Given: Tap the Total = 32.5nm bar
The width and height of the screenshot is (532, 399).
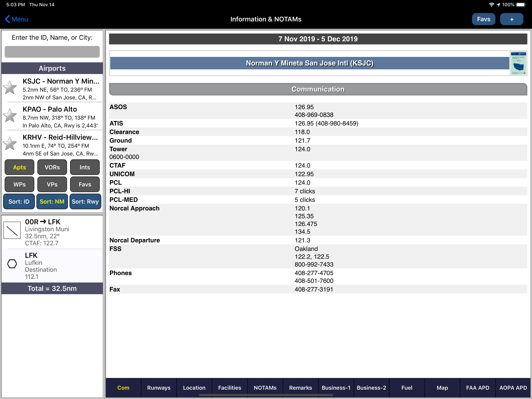Looking at the screenshot, I should coord(52,288).
